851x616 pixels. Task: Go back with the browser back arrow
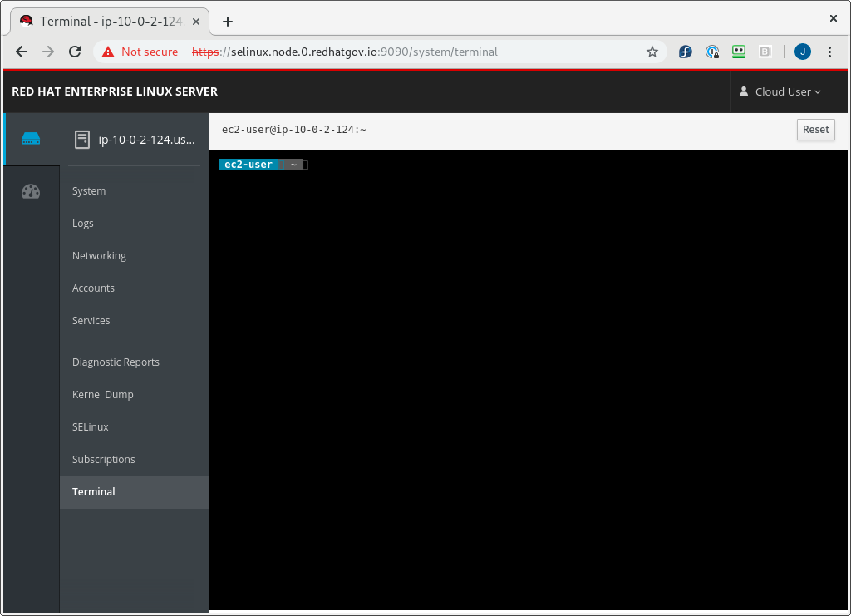click(22, 52)
